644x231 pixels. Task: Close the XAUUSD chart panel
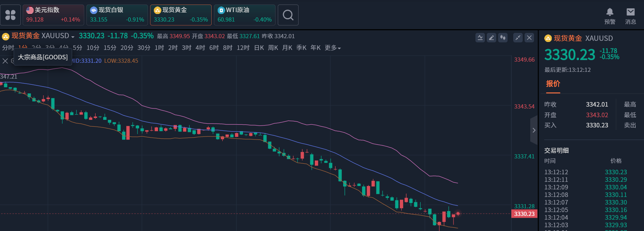pyautogui.click(x=529, y=37)
